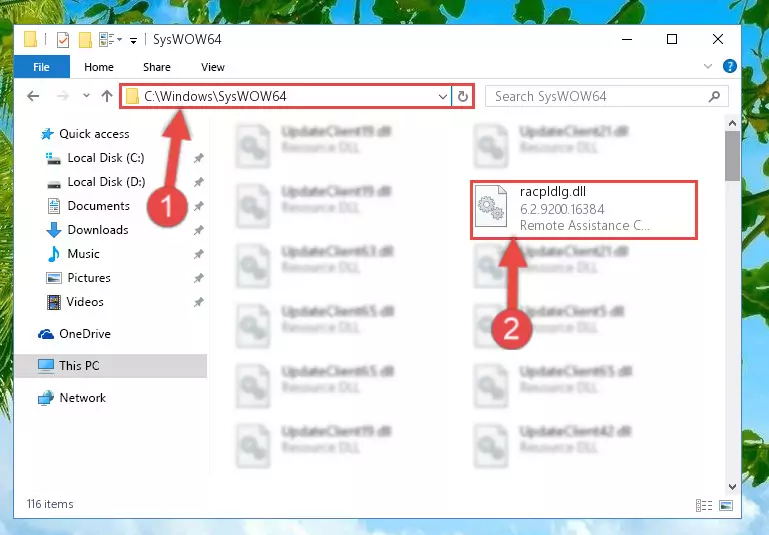Switch to the View ribbon tab
Viewport: 769px width, 535px height.
pyautogui.click(x=212, y=67)
